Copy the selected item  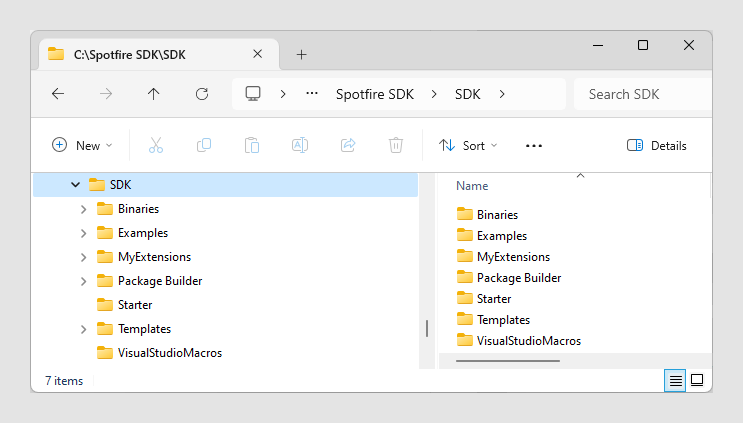(x=204, y=145)
